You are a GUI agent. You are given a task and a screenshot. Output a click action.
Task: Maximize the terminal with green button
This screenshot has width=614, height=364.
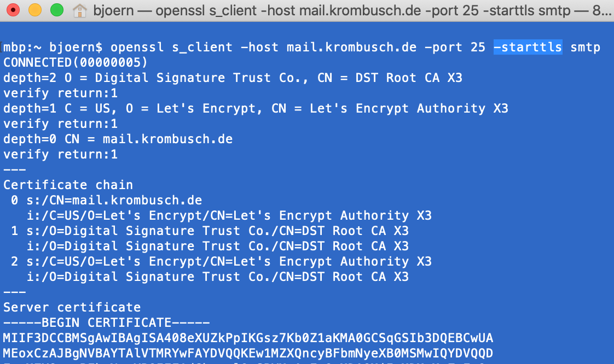point(57,10)
